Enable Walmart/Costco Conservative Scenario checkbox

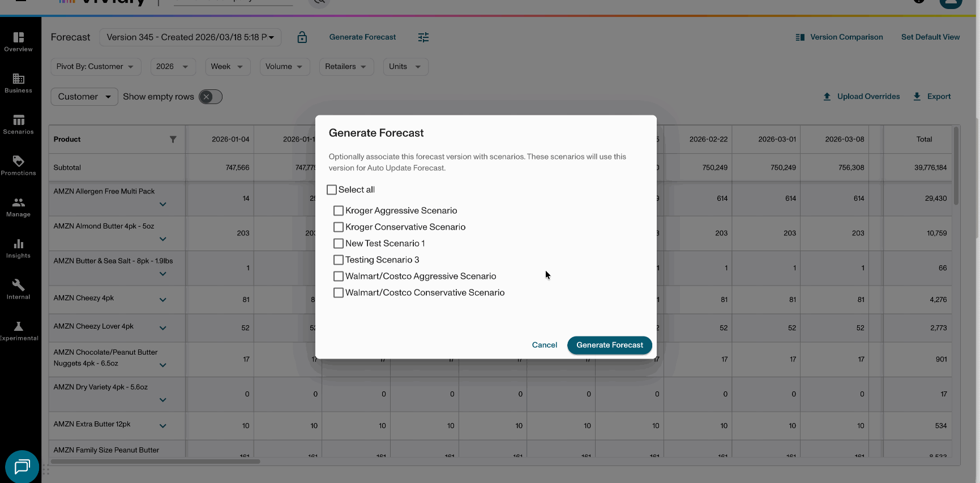(x=339, y=293)
